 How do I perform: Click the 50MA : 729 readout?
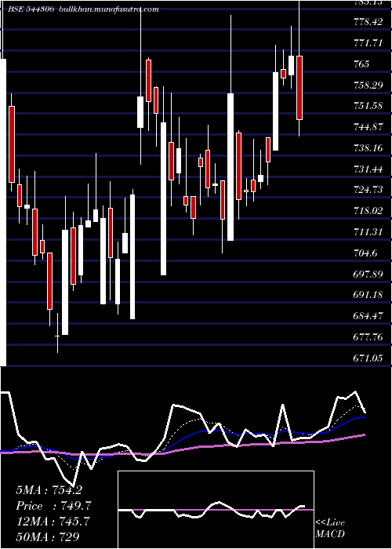[48, 536]
